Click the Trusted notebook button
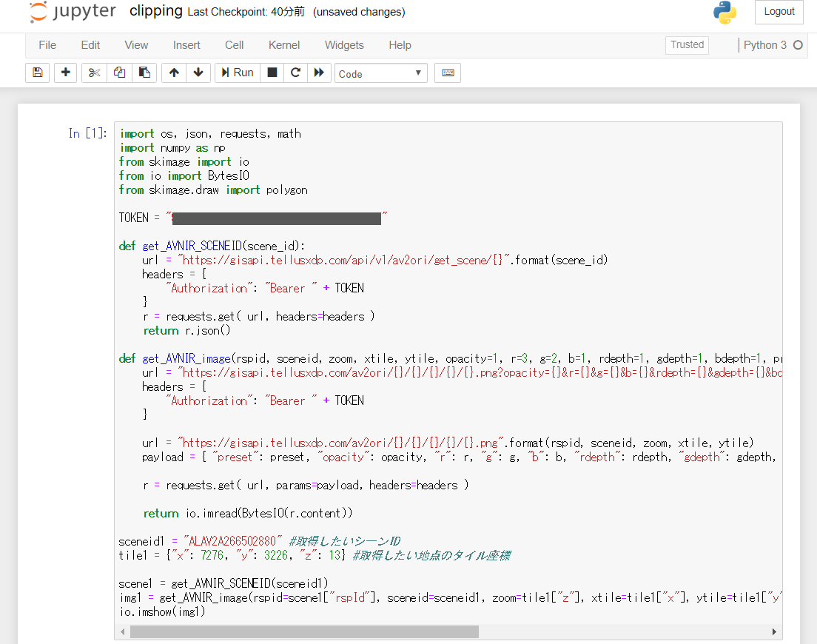The image size is (817, 644). tap(687, 45)
